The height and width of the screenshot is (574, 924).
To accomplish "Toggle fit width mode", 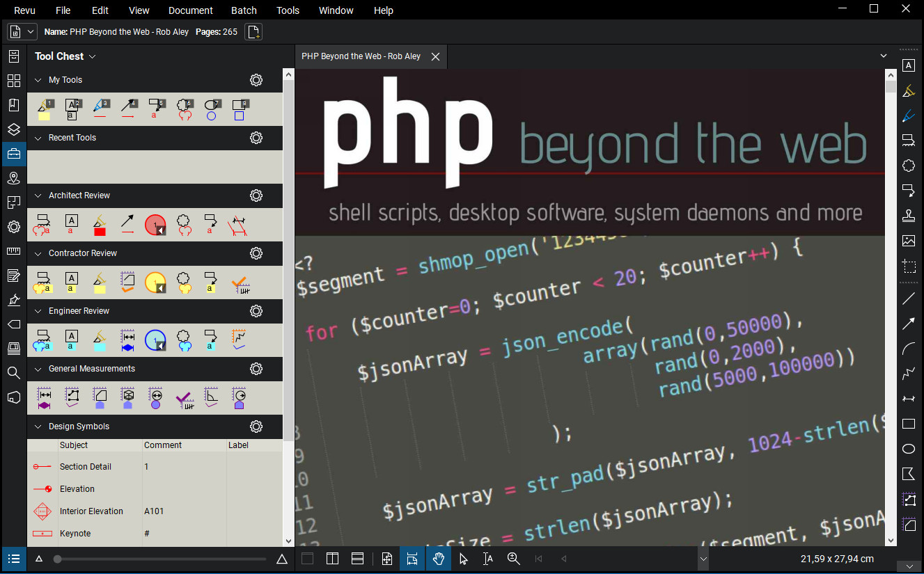I will [412, 559].
